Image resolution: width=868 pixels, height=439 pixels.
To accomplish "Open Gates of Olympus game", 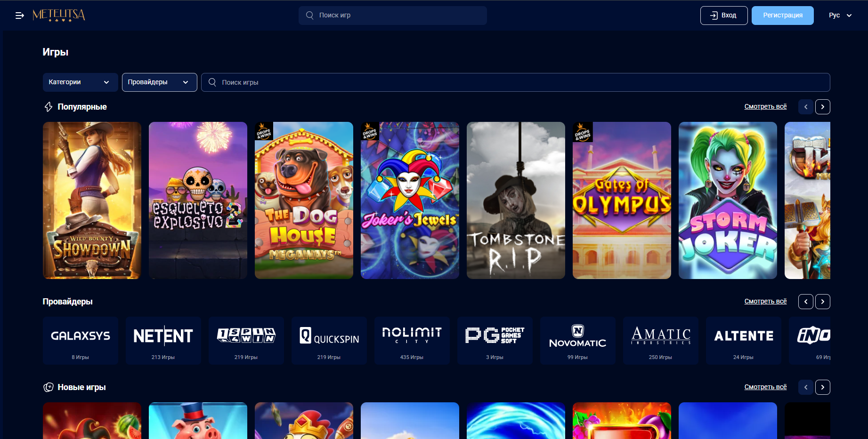I will tap(622, 200).
